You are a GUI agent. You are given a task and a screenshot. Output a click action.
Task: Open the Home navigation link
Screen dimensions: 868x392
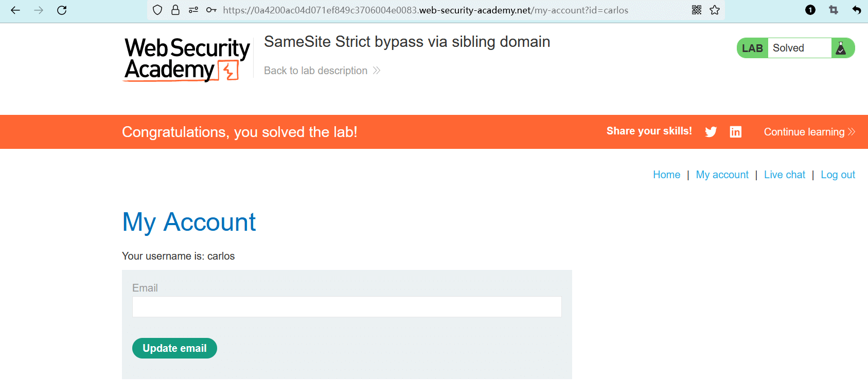click(x=666, y=175)
